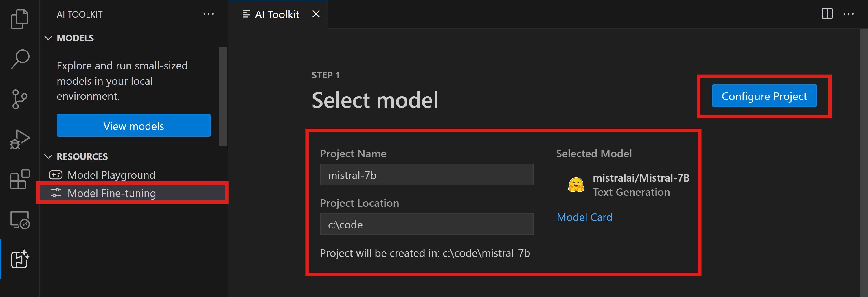This screenshot has height=297, width=868.
Task: Click Configure Project
Action: [764, 96]
